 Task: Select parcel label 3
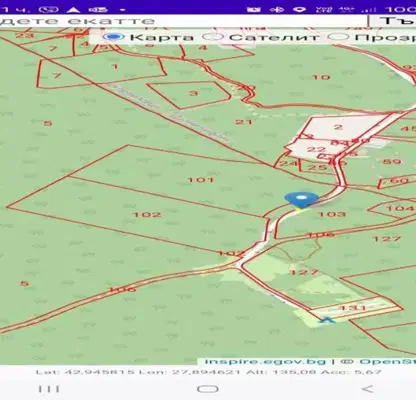click(x=194, y=93)
